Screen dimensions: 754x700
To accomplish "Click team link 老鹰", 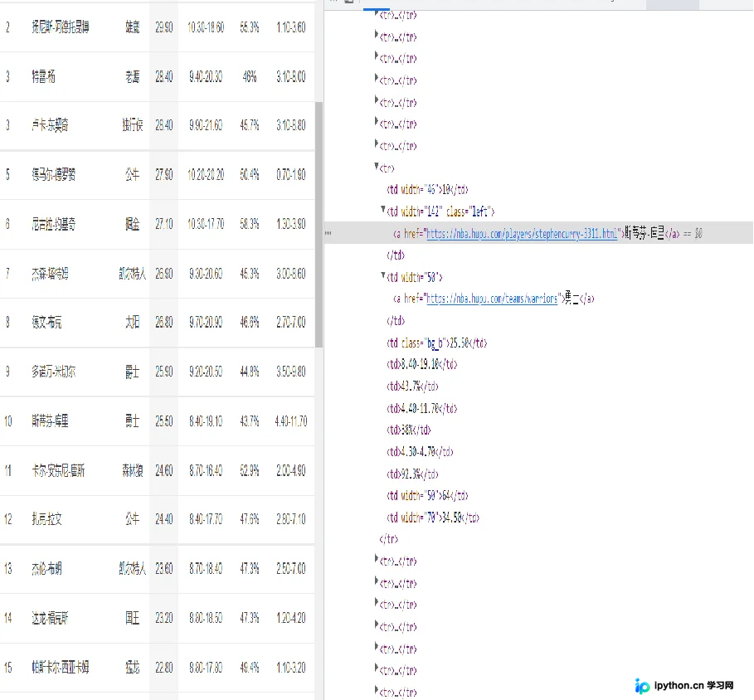I will click(x=133, y=76).
